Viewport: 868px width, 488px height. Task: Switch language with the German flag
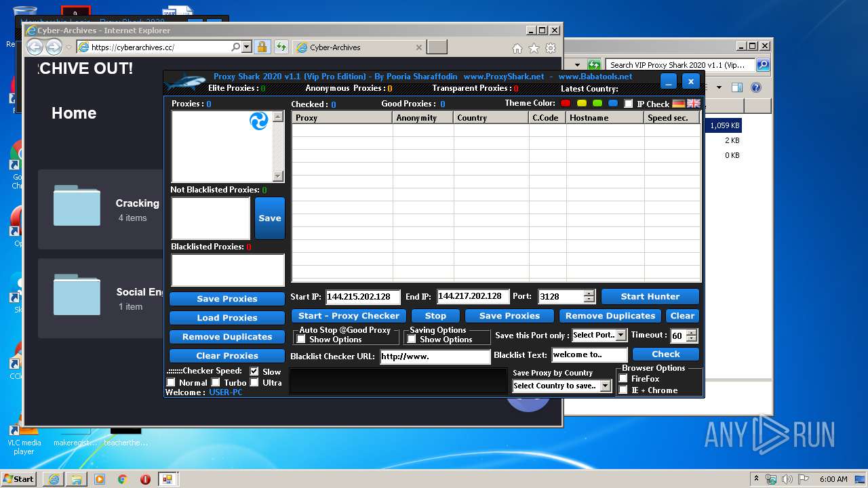(x=679, y=104)
